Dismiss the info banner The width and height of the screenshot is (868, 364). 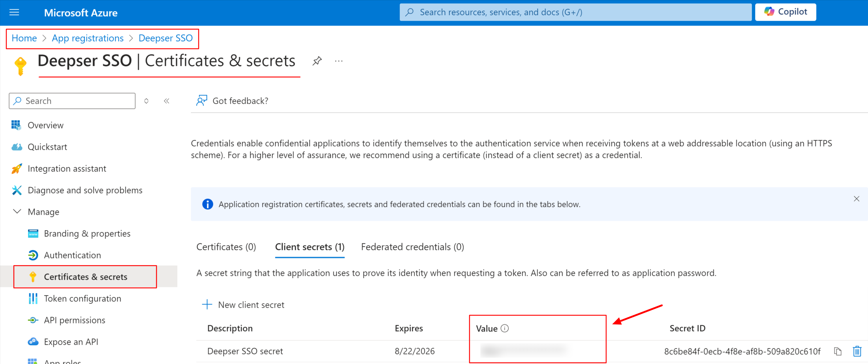click(856, 199)
